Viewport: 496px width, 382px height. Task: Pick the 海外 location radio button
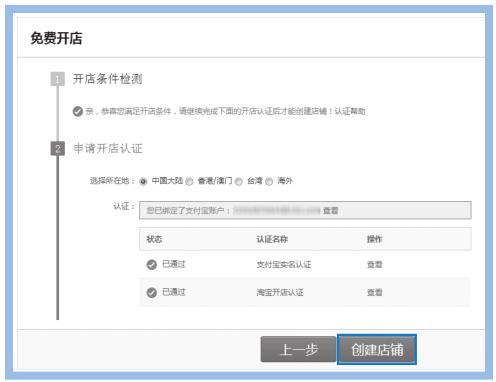click(269, 182)
